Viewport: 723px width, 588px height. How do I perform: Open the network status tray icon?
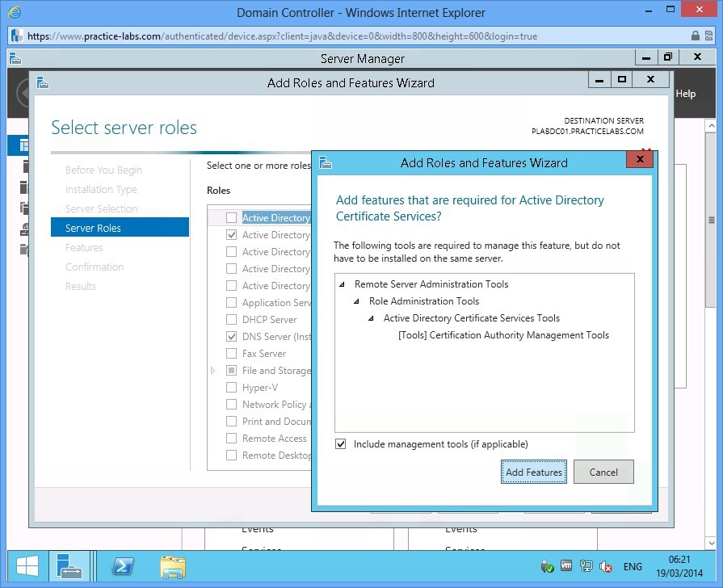pyautogui.click(x=586, y=566)
